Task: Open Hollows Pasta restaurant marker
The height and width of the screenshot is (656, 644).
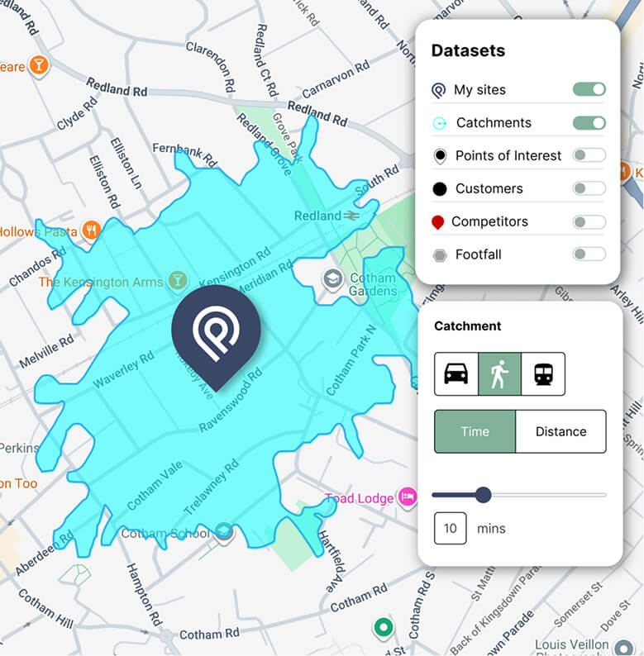Action: point(91,231)
